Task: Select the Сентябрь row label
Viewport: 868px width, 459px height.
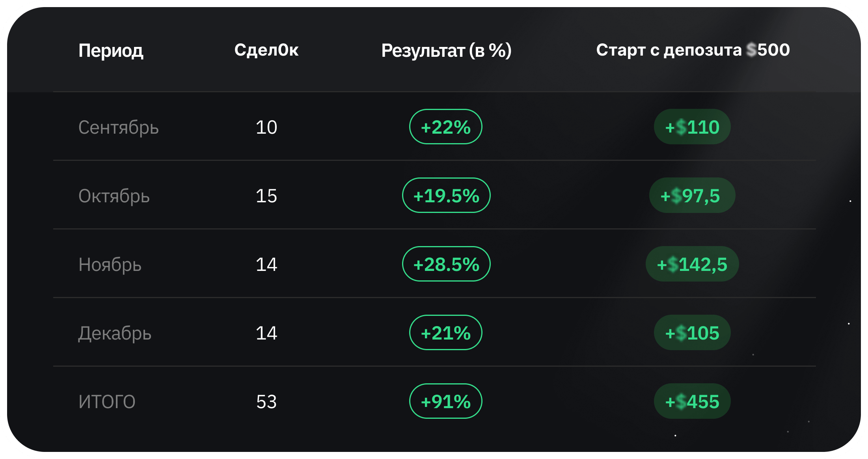Action: 118,127
